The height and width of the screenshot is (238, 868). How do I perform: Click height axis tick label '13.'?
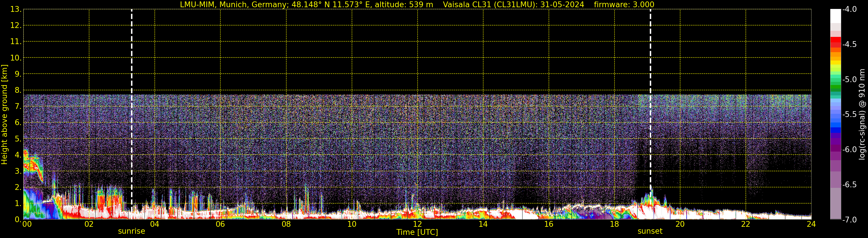coord(16,9)
